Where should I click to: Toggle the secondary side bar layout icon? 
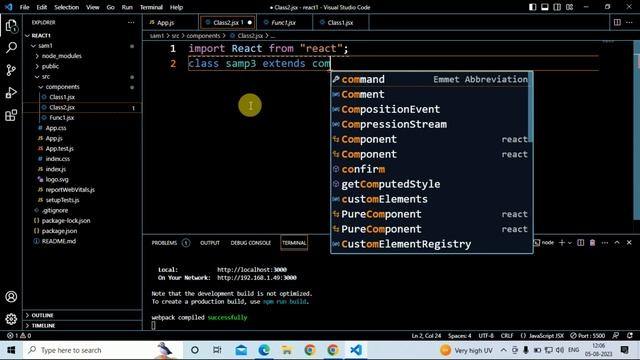coord(557,7)
